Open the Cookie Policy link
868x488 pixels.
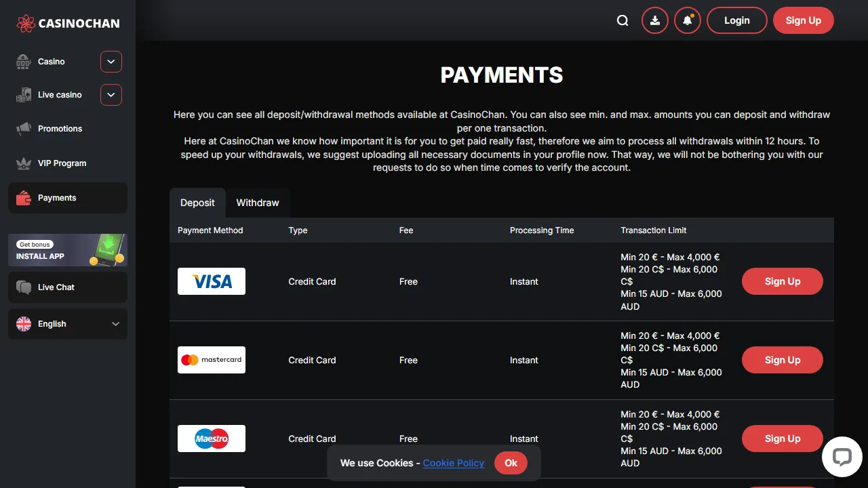pos(454,463)
